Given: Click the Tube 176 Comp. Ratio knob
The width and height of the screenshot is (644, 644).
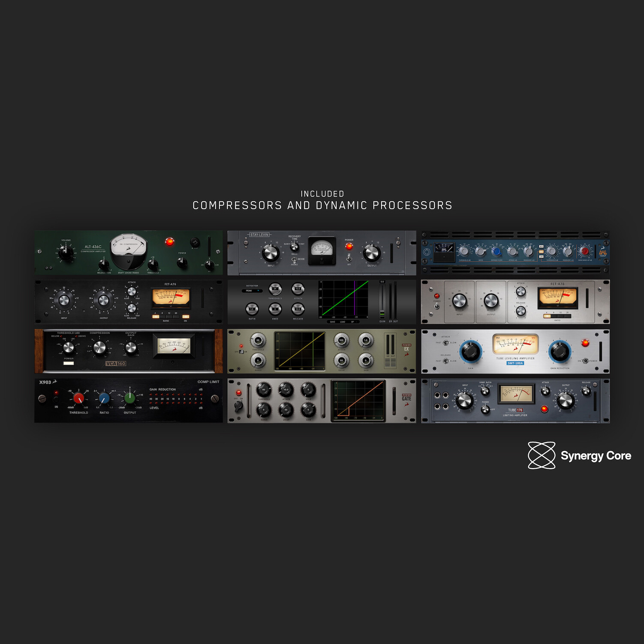Looking at the screenshot, I should pyautogui.click(x=485, y=391).
